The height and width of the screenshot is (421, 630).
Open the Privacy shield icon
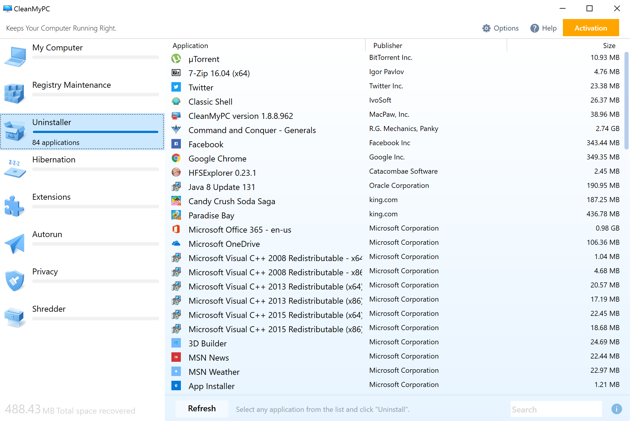click(15, 280)
